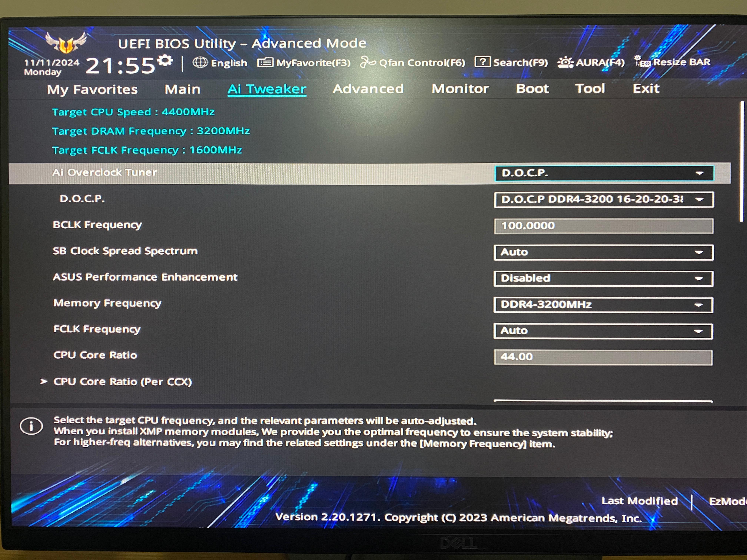Switch to Main tab
The height and width of the screenshot is (560, 747).
[x=183, y=89]
